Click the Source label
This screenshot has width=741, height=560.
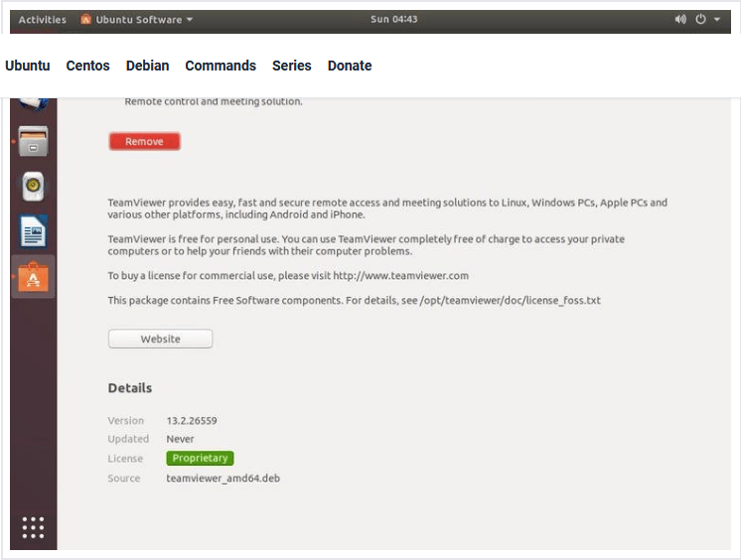[x=124, y=479]
